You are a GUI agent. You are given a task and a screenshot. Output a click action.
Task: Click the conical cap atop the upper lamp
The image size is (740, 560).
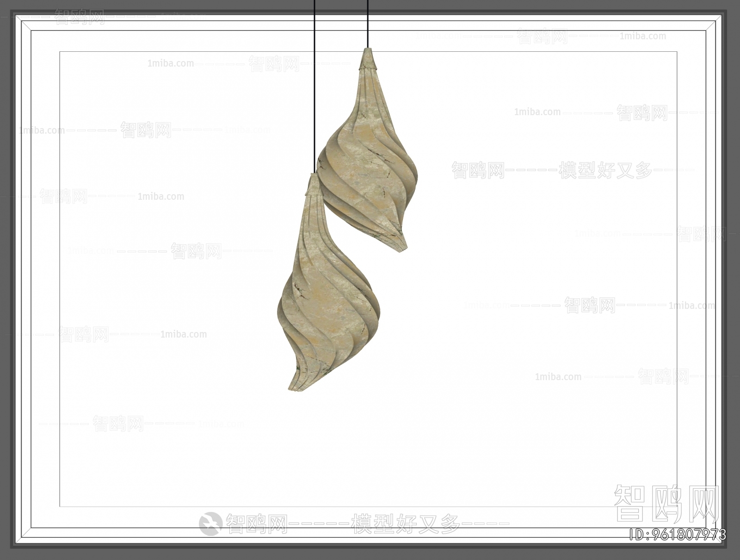pyautogui.click(x=368, y=59)
